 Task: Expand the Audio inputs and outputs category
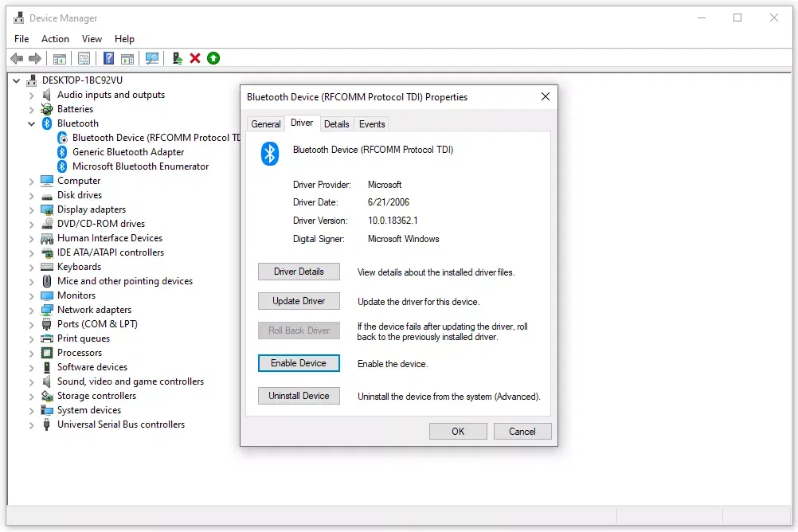click(32, 96)
